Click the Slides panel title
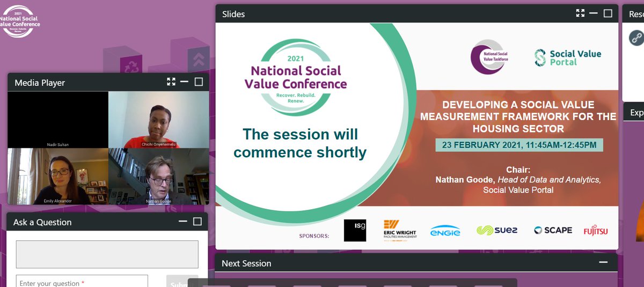Screen dimensions: 644x287 pyautogui.click(x=233, y=13)
